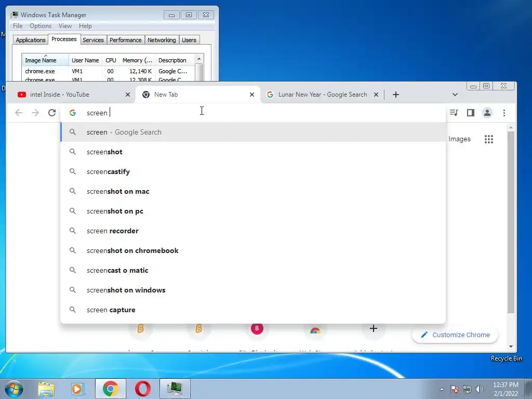Viewport: 532px width, 399px height.
Task: Open Task Manager's File menu
Action: coord(18,26)
